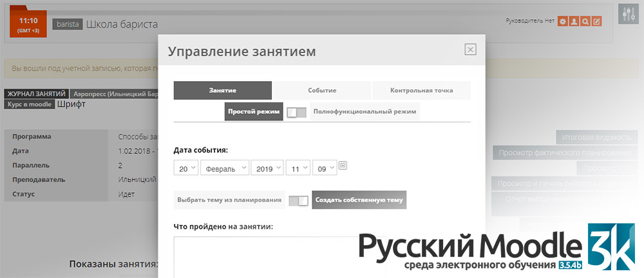The height and width of the screenshot is (278, 644).
Task: Click the Аэропресс breadcrumb item
Action: 114,94
